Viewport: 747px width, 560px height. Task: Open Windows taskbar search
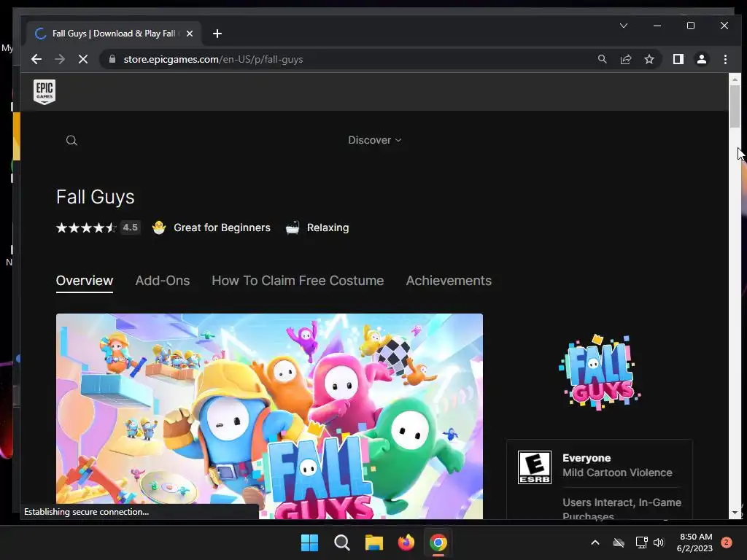click(341, 542)
